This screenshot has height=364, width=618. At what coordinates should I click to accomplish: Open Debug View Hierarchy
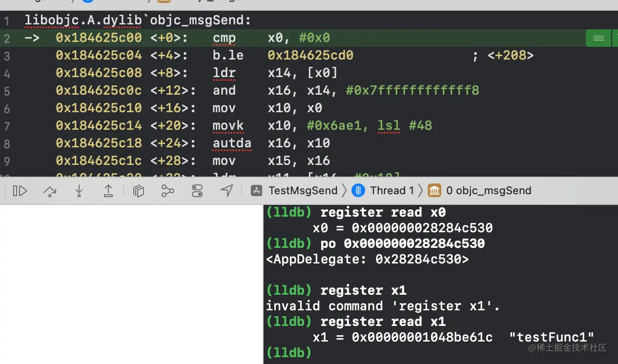[x=139, y=191]
